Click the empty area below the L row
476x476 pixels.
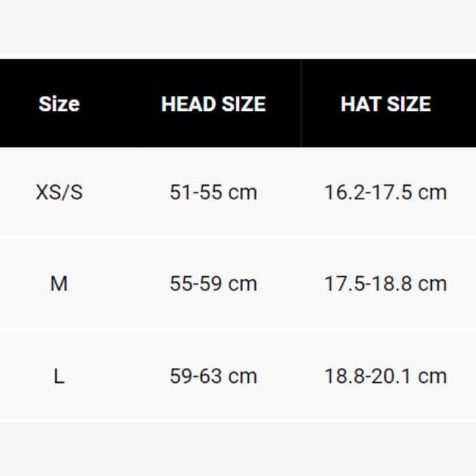point(238,449)
